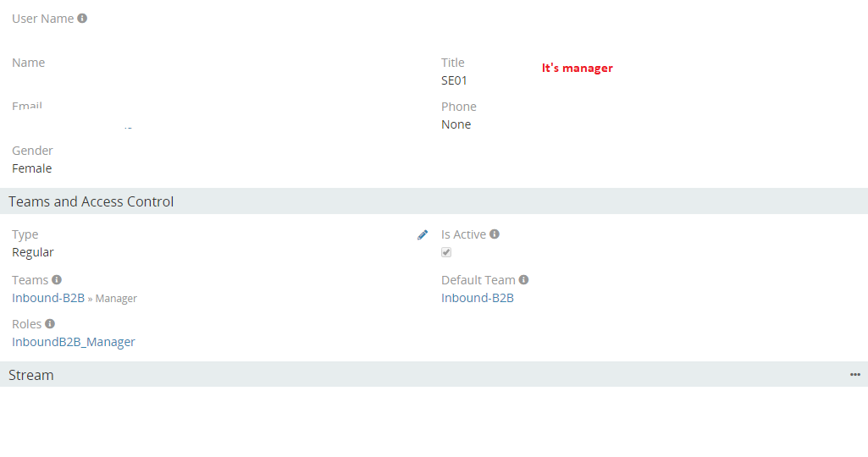The height and width of the screenshot is (457, 868).
Task: Click the pencil edit icon for Type
Action: pos(423,235)
